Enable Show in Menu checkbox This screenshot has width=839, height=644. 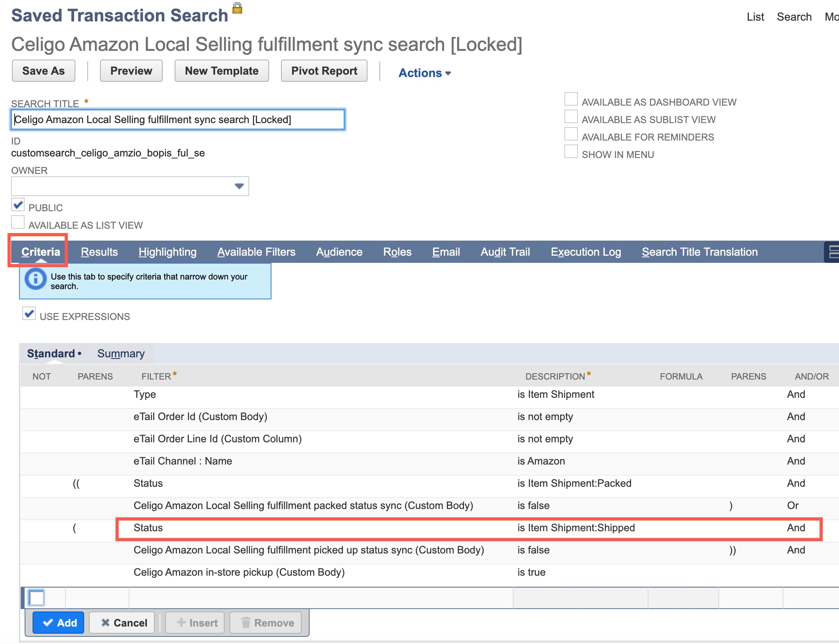(x=571, y=152)
